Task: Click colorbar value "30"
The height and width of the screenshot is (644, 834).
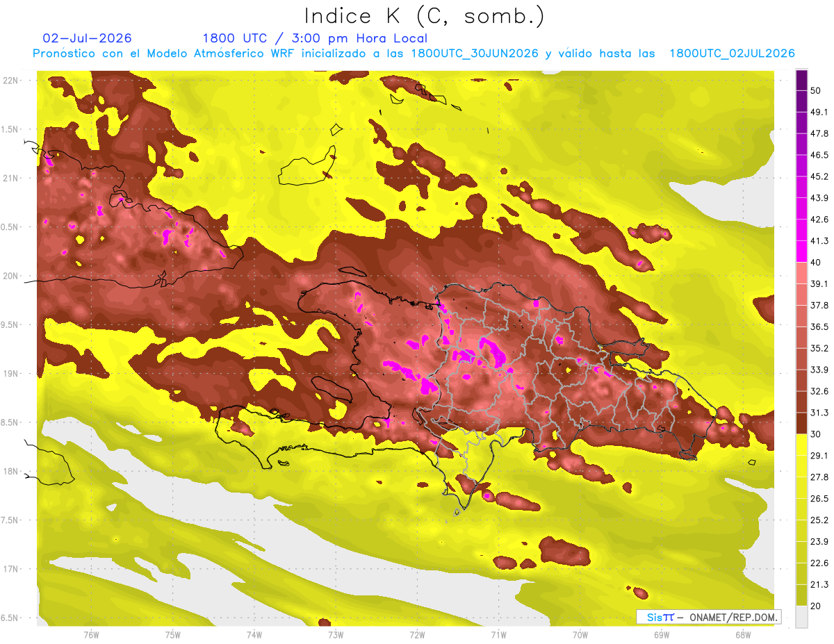Action: (817, 434)
